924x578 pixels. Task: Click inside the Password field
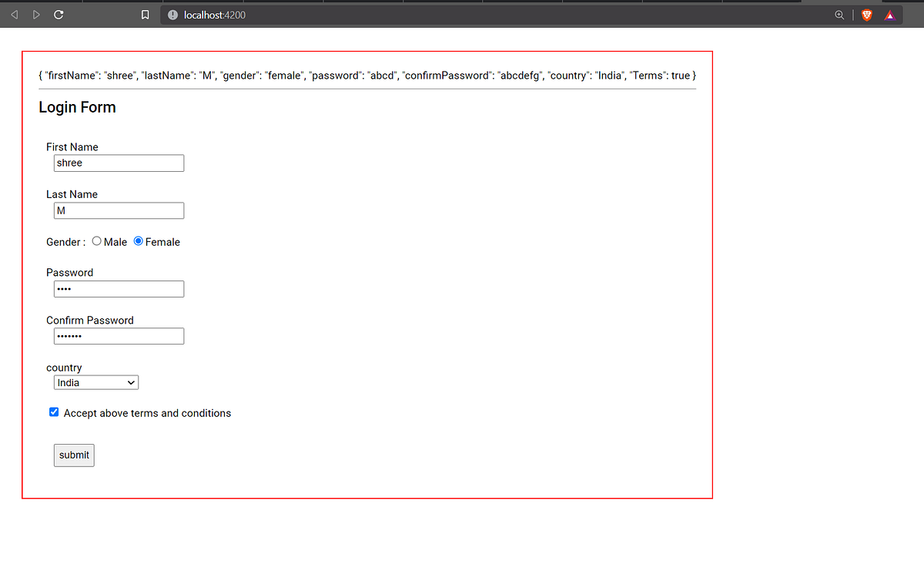[119, 288]
